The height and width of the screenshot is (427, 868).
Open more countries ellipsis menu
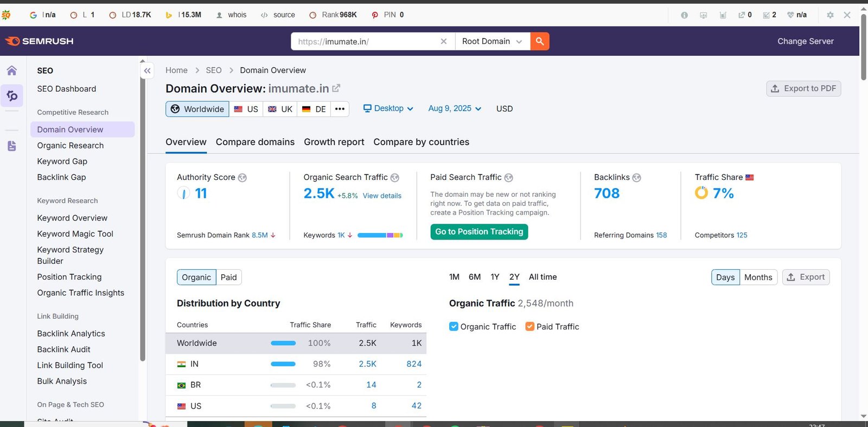340,109
